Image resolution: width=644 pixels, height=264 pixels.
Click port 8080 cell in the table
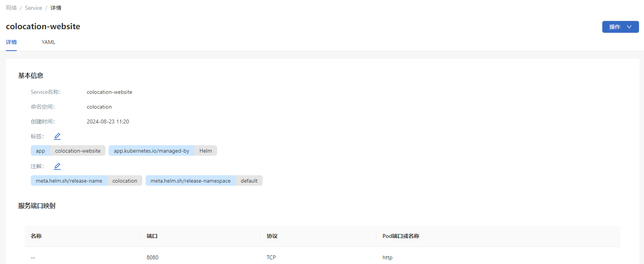153,257
